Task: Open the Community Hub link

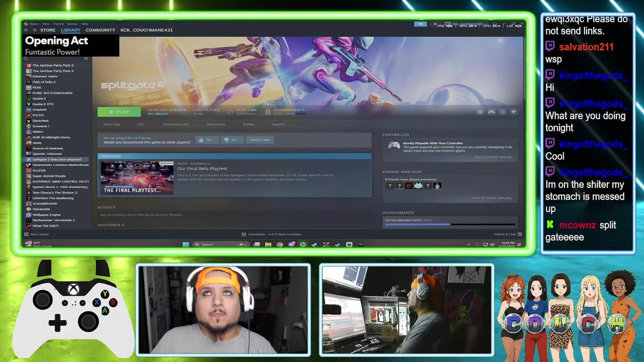Action: point(175,124)
